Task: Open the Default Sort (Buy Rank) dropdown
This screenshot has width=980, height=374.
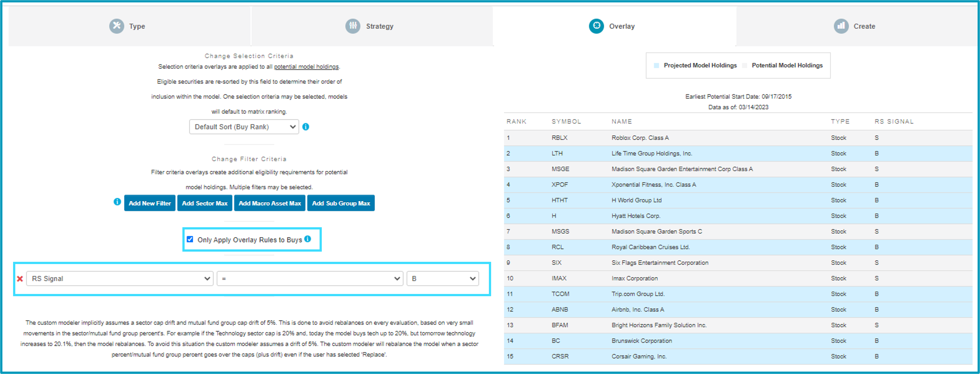Action: coord(244,127)
